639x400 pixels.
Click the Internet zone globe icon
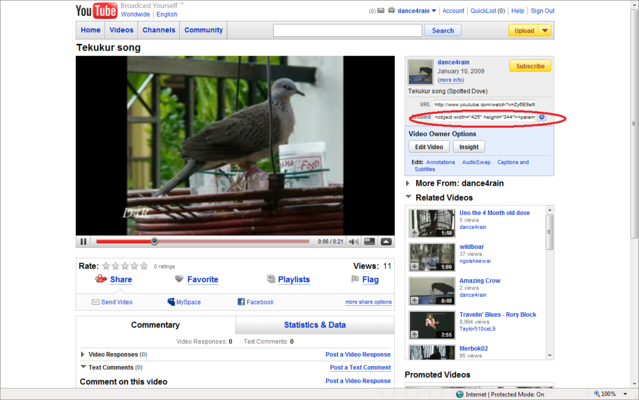460,394
